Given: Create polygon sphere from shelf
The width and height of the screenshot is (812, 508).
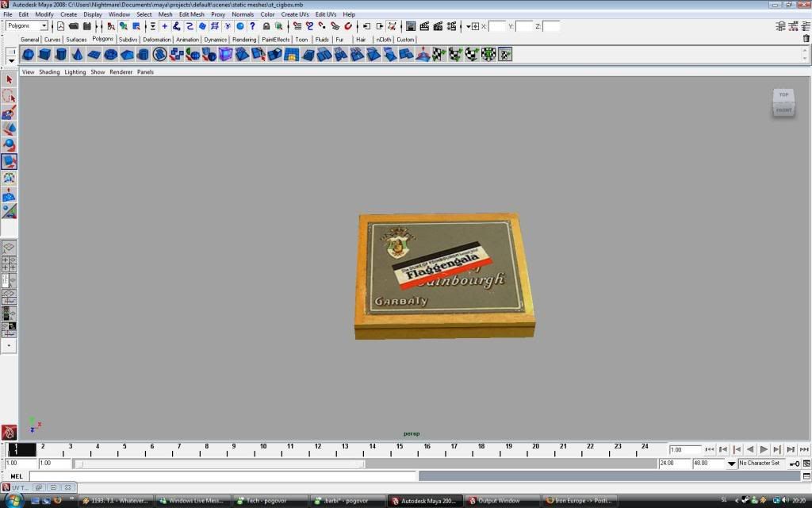Looking at the screenshot, I should click(29, 54).
